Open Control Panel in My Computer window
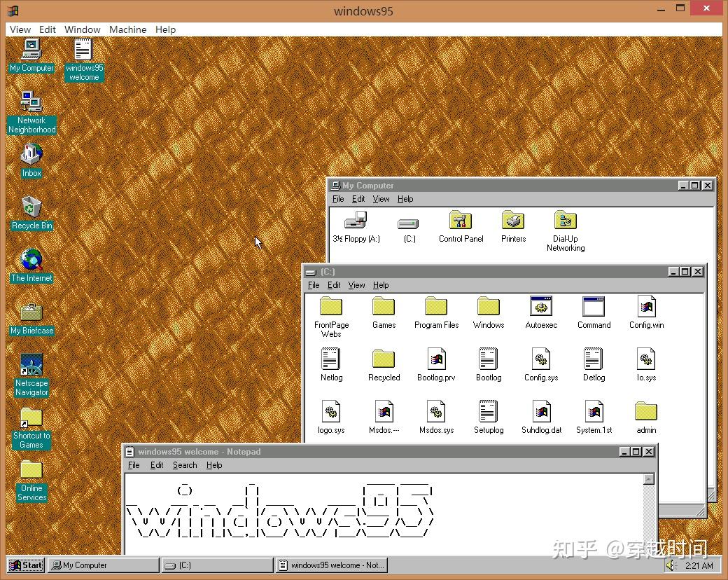The width and height of the screenshot is (728, 580). (460, 221)
